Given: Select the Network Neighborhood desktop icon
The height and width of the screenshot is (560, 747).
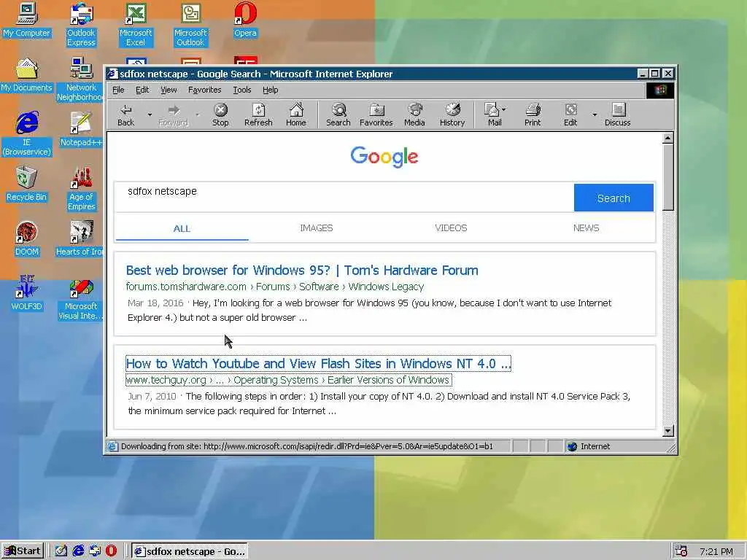Looking at the screenshot, I should tap(81, 79).
